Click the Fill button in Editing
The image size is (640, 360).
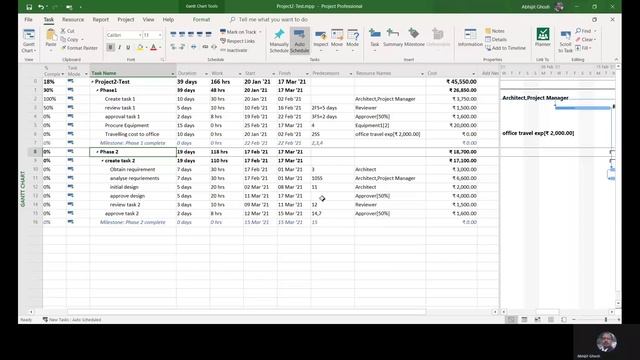click(x=583, y=48)
